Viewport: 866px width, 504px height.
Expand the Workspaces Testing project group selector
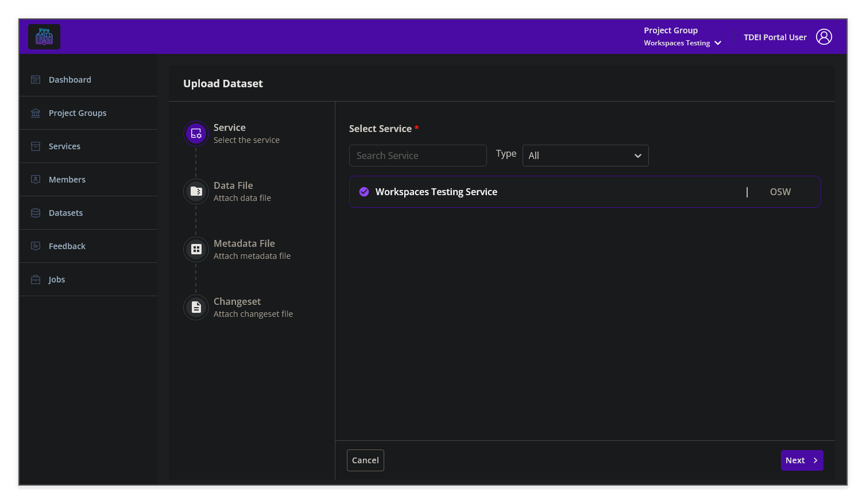pyautogui.click(x=717, y=42)
